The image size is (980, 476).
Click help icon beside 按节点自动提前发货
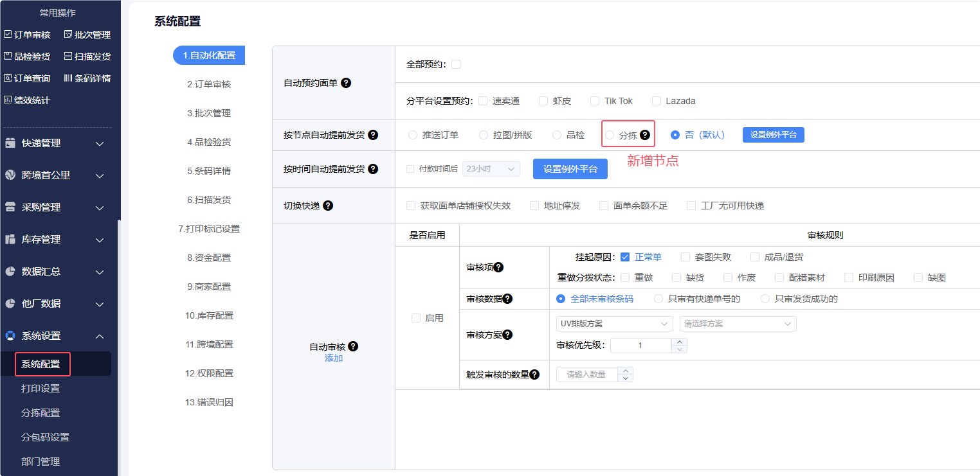(373, 135)
